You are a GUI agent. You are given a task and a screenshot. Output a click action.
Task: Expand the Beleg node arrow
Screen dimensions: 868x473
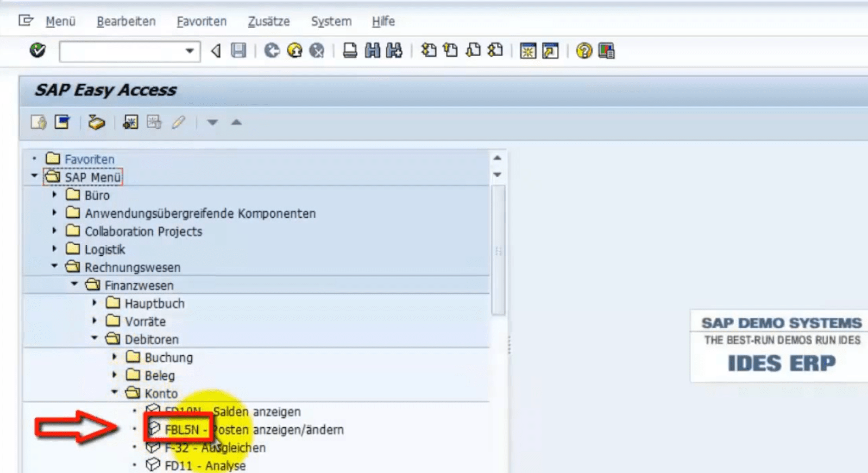pyautogui.click(x=114, y=375)
